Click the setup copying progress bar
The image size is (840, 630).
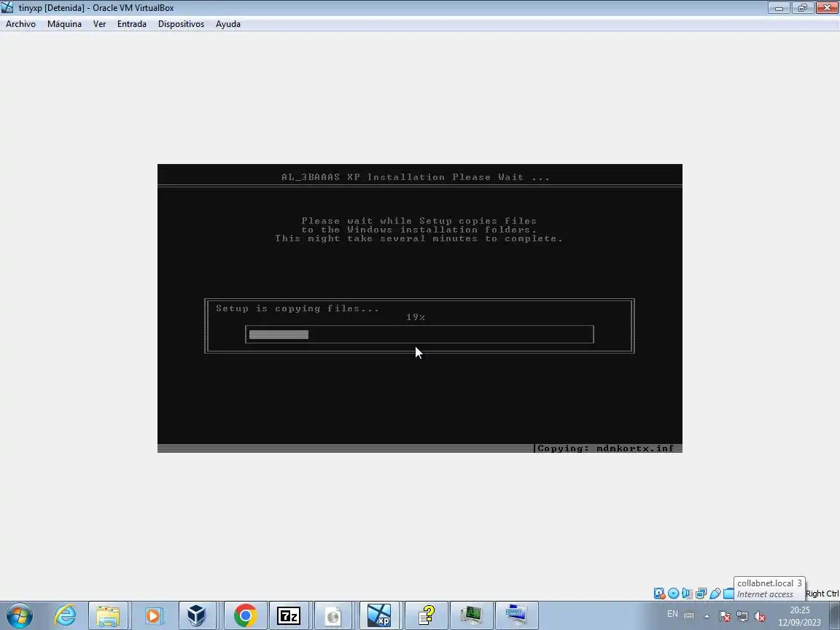[419, 334]
